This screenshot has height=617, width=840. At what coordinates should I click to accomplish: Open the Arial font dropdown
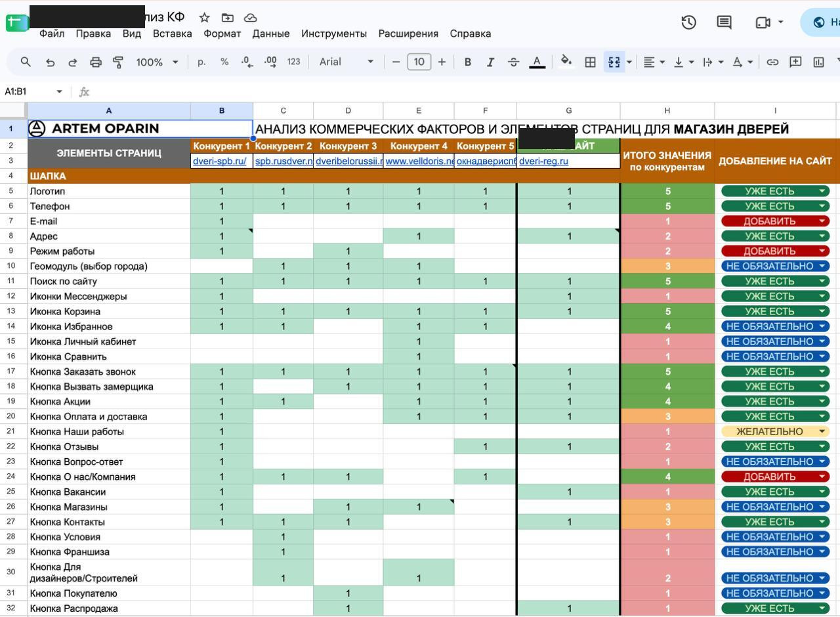(346, 62)
